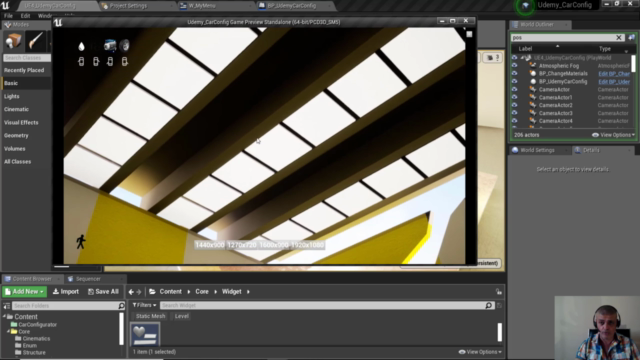640x360 pixels.
Task: Click the first car view icon in game preview
Action: (x=81, y=62)
